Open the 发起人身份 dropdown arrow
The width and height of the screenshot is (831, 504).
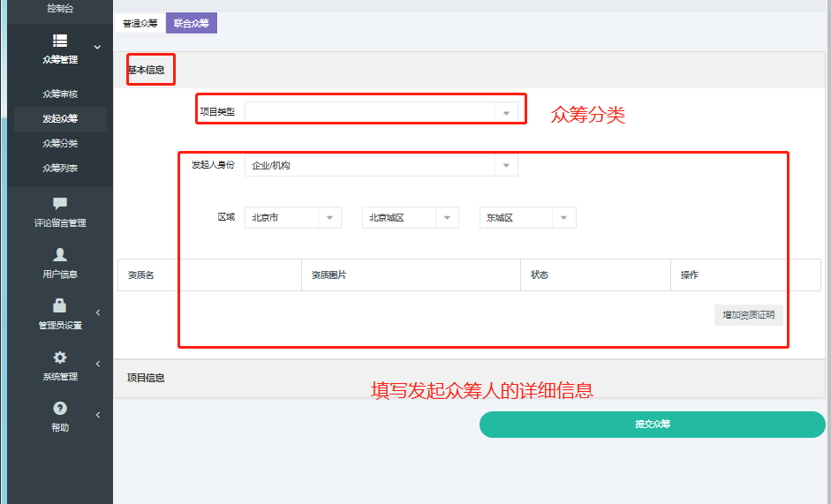tap(506, 165)
